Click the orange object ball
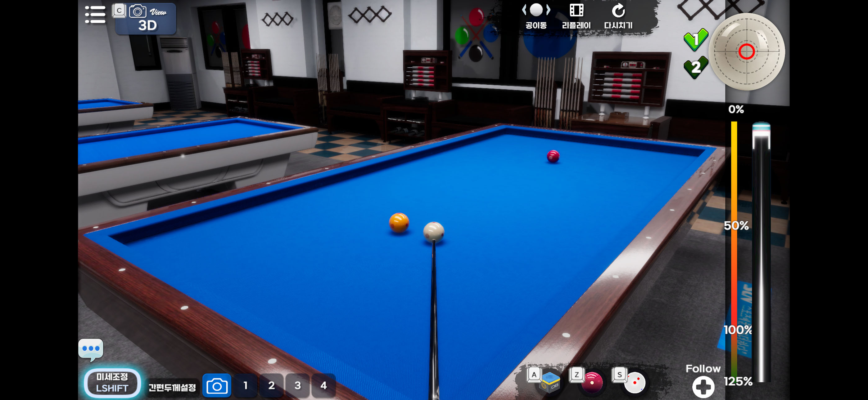 [x=399, y=222]
